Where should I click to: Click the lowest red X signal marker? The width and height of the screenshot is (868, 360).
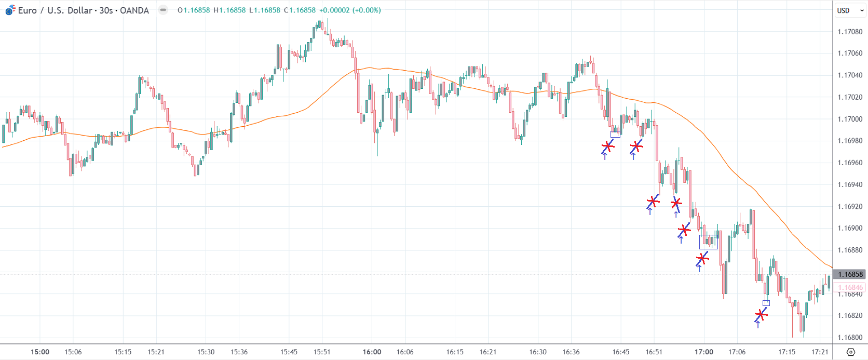coord(761,315)
